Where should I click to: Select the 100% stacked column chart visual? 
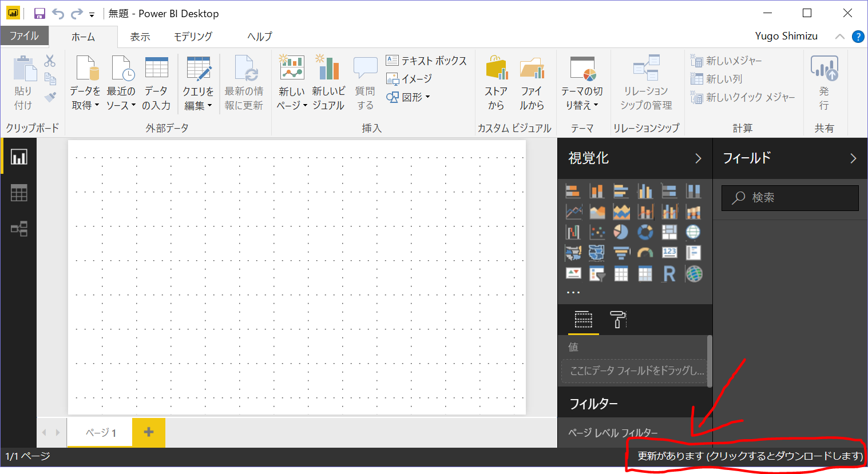693,191
